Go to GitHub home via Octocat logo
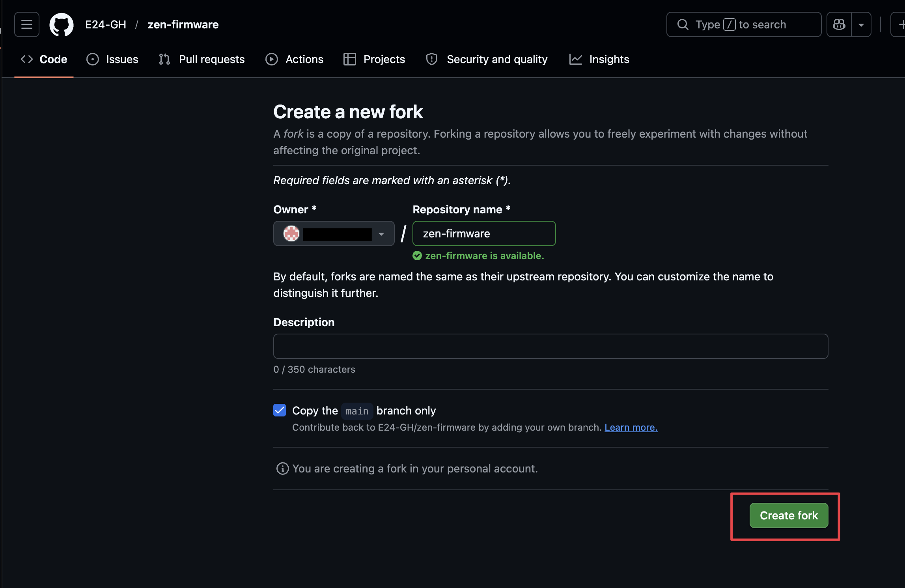Screen dimensions: 905x588 pos(61,24)
